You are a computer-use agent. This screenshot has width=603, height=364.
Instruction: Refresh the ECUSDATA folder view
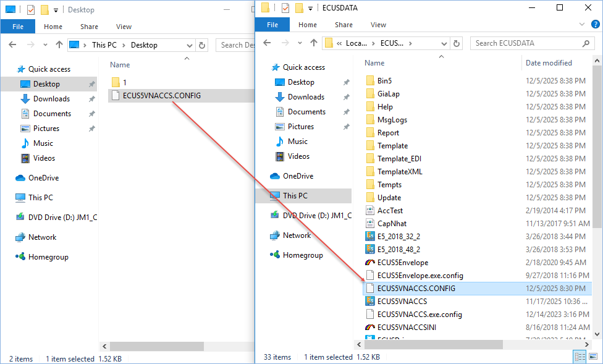pyautogui.click(x=457, y=43)
